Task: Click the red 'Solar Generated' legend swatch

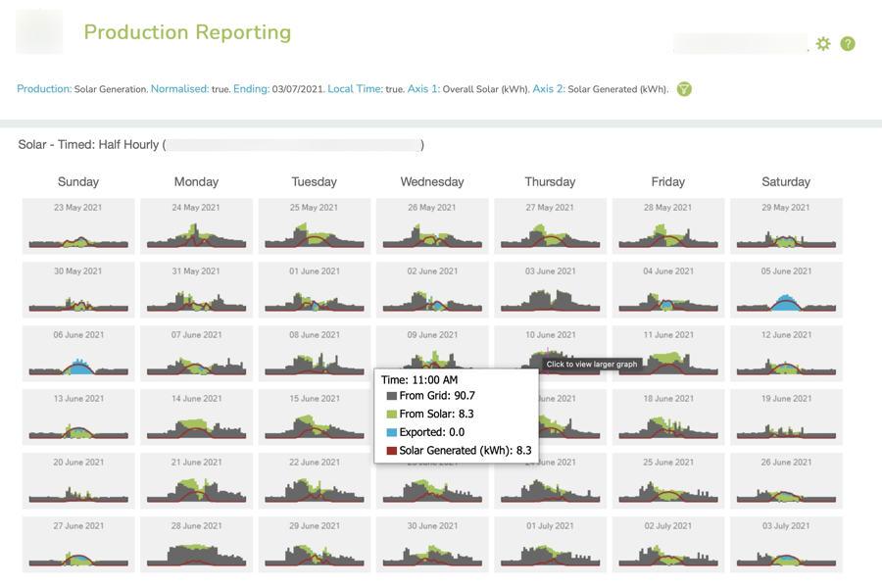Action: click(x=391, y=451)
